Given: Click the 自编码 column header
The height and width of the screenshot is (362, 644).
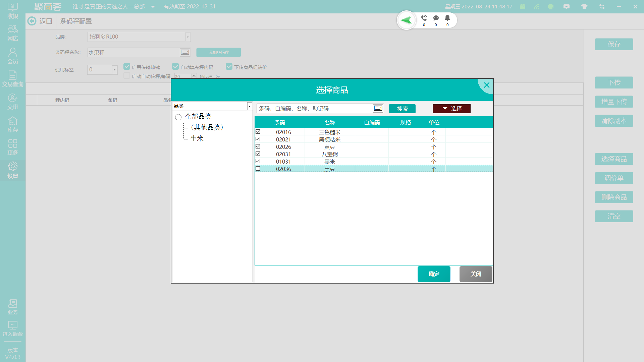Looking at the screenshot, I should [x=372, y=122].
